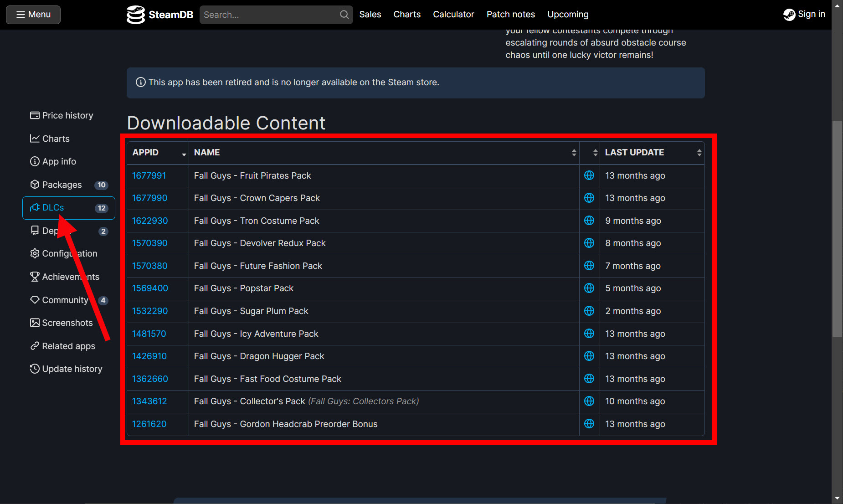Open app ID 1622930 link
The height and width of the screenshot is (504, 843).
pos(150,221)
